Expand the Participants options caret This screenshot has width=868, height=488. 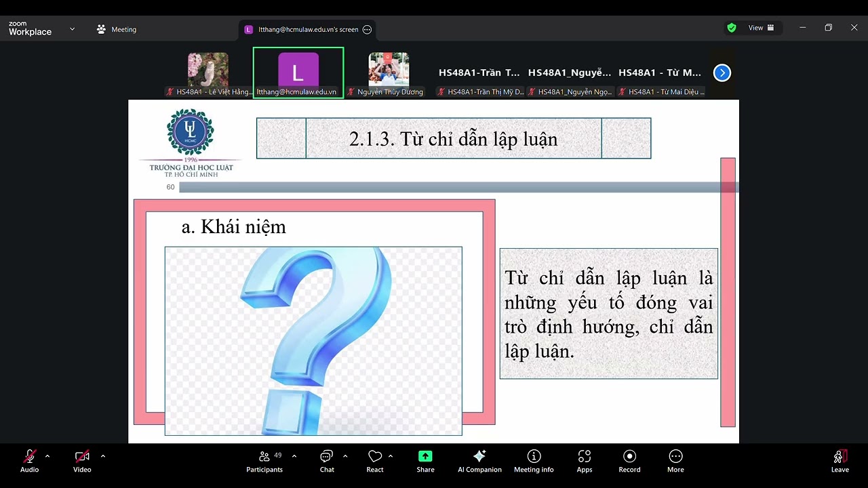[294, 456]
